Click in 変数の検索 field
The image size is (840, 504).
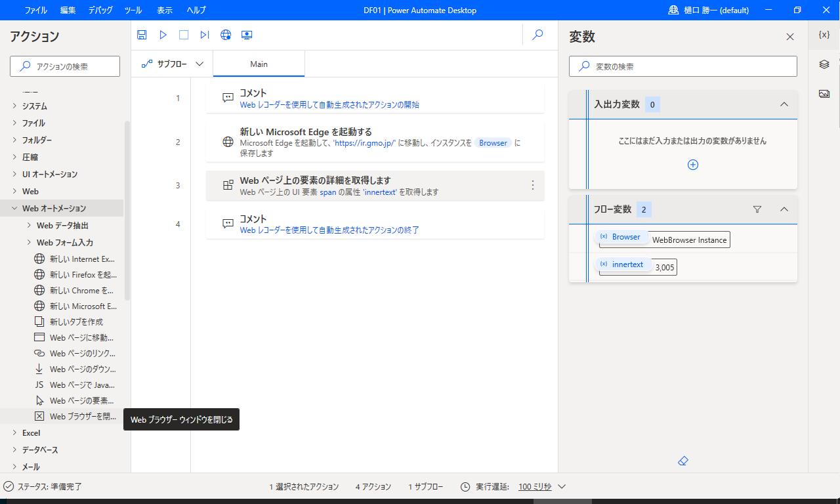(x=683, y=66)
